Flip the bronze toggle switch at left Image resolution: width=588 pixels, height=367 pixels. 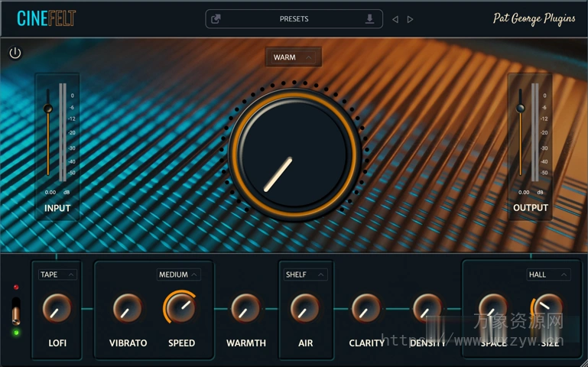coord(16,310)
